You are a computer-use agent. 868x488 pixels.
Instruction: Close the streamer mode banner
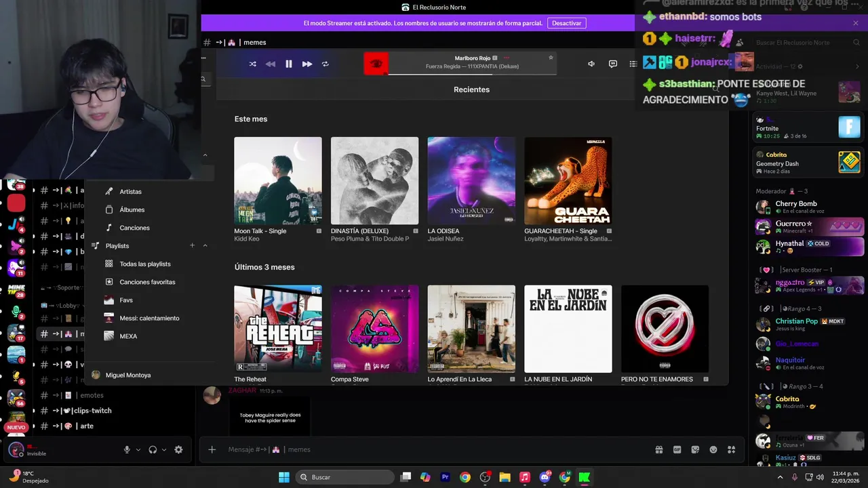pyautogui.click(x=856, y=23)
